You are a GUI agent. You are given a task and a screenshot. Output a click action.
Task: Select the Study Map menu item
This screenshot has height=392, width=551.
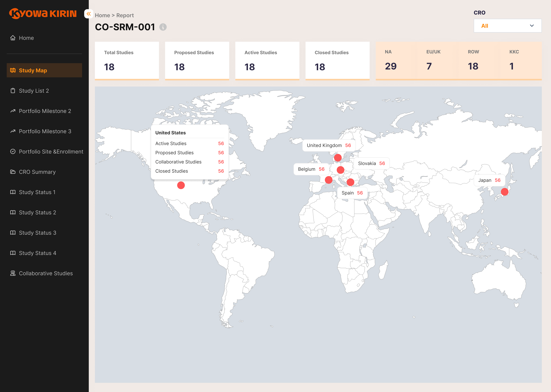coord(44,70)
